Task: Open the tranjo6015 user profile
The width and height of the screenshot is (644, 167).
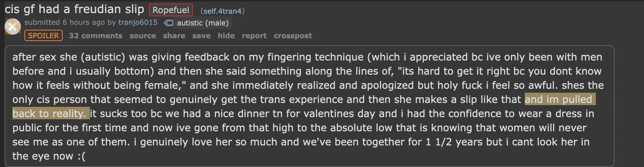Action: (x=138, y=22)
